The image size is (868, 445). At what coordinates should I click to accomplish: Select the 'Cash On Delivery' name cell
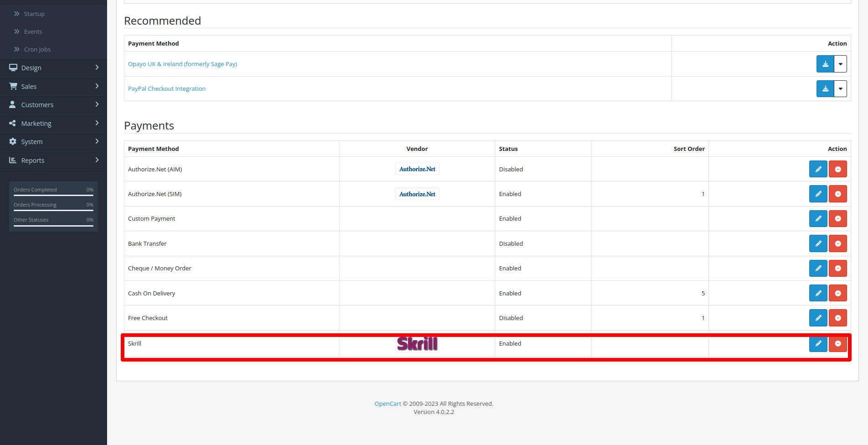[231, 293]
